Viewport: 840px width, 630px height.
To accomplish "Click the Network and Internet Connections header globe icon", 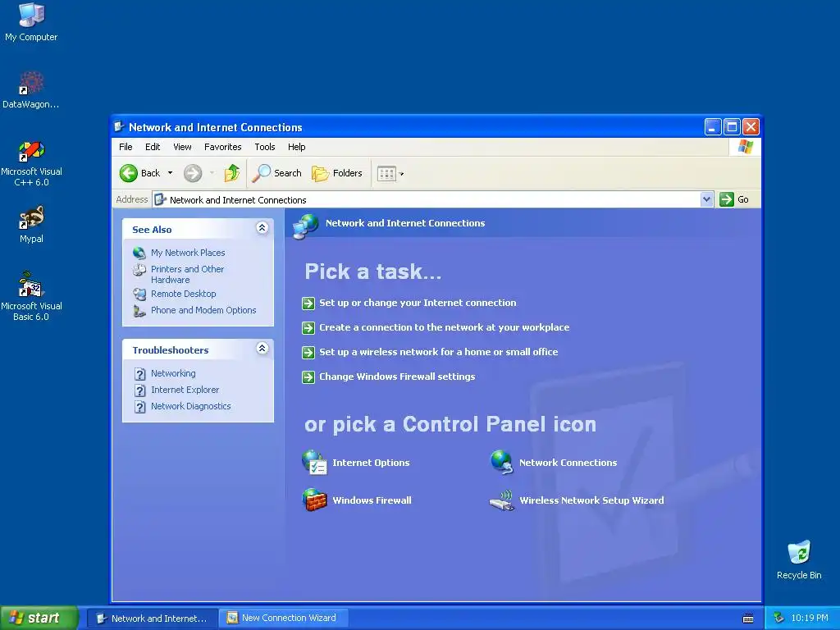I will coord(306,226).
